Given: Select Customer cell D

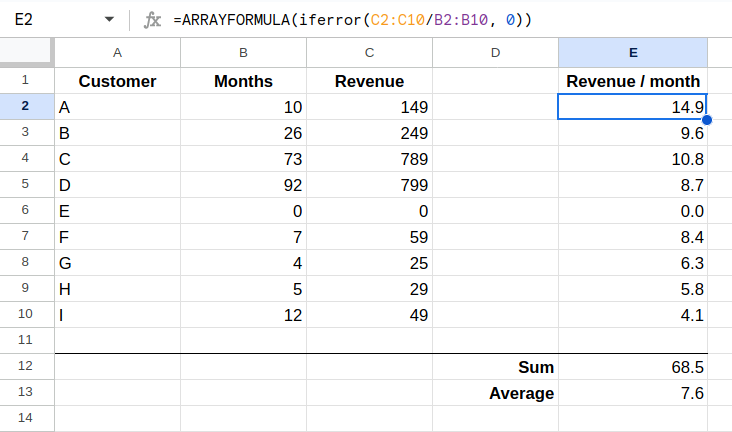Looking at the screenshot, I should (118, 185).
